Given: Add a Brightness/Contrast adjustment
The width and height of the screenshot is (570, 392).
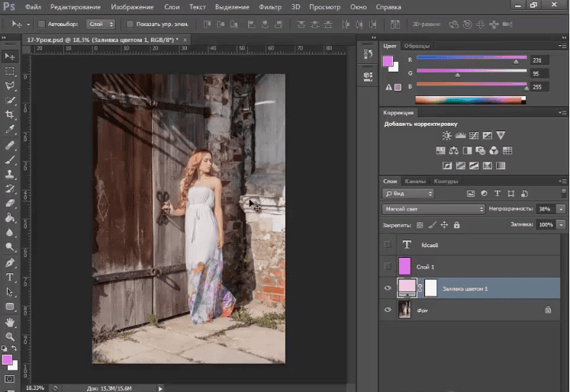Looking at the screenshot, I should pyautogui.click(x=446, y=136).
